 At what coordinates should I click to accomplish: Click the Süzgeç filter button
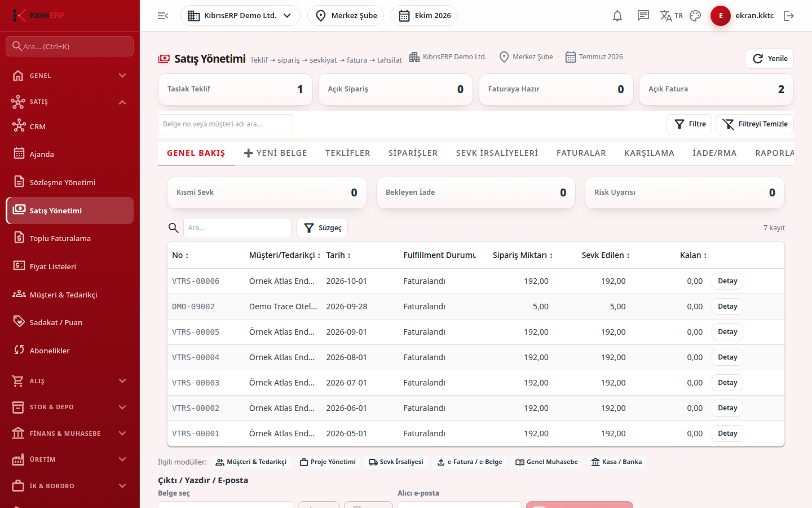click(322, 228)
